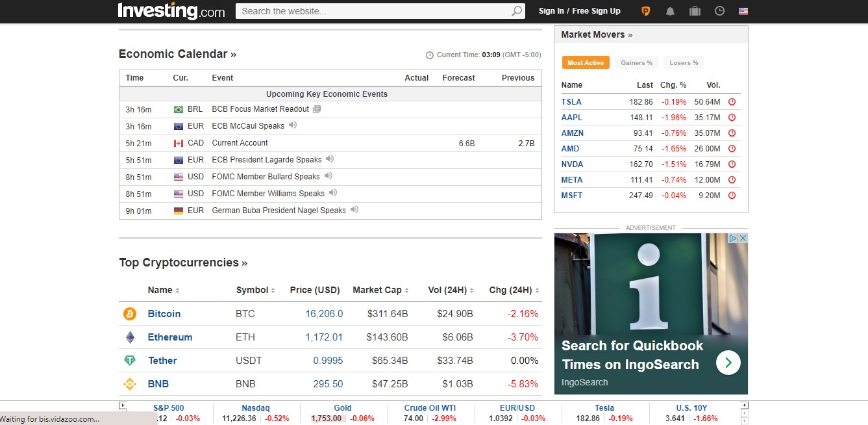Select the Most Active tab
868x425 pixels.
[x=585, y=62]
